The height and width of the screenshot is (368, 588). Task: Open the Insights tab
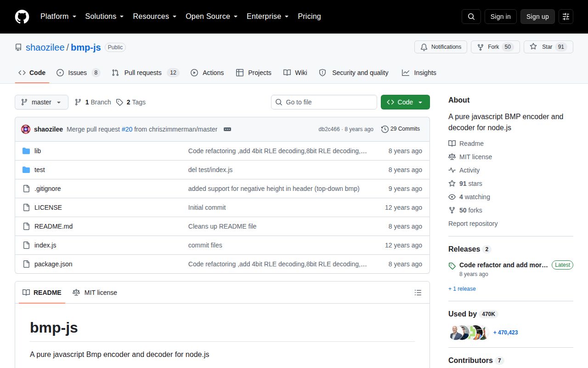(x=419, y=73)
